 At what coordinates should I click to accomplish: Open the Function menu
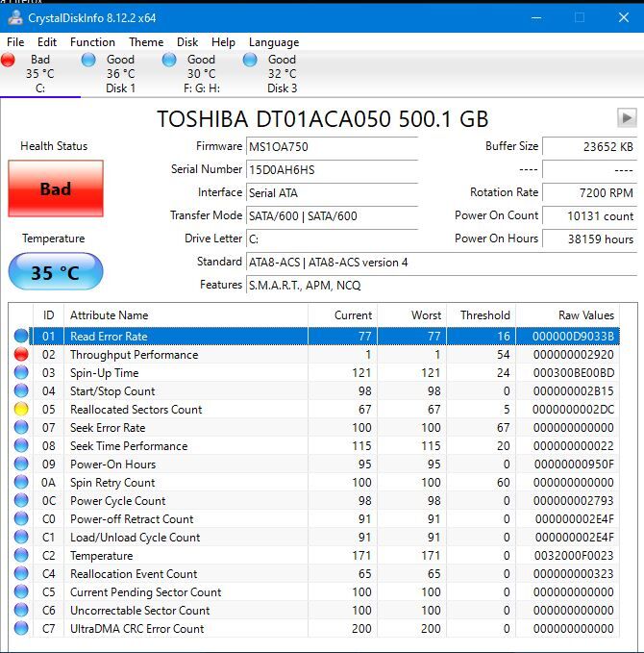click(92, 42)
